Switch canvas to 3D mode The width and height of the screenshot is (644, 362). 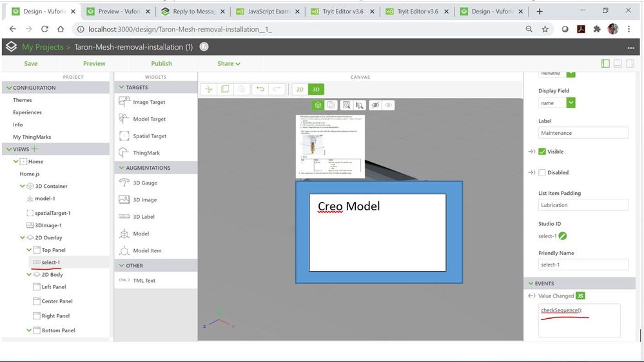316,89
